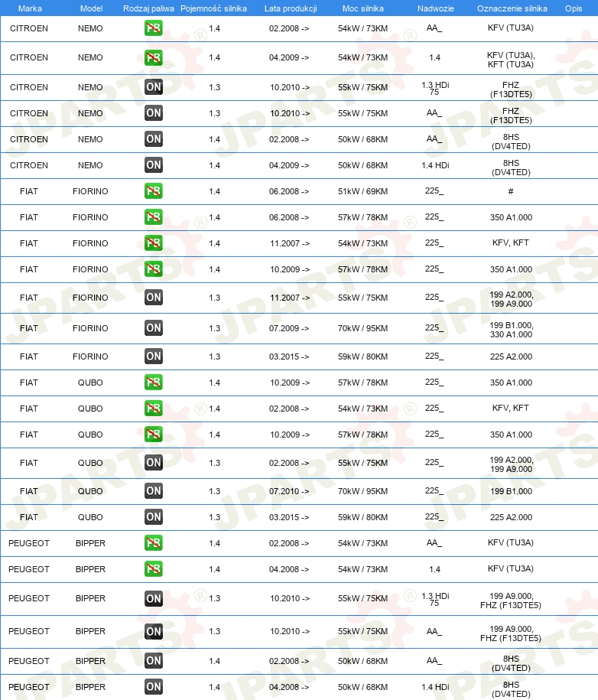The width and height of the screenshot is (598, 700).
Task: Click the petrol icon for Fiat Qubo 02.2008 KFV, KFT
Action: coord(154,409)
